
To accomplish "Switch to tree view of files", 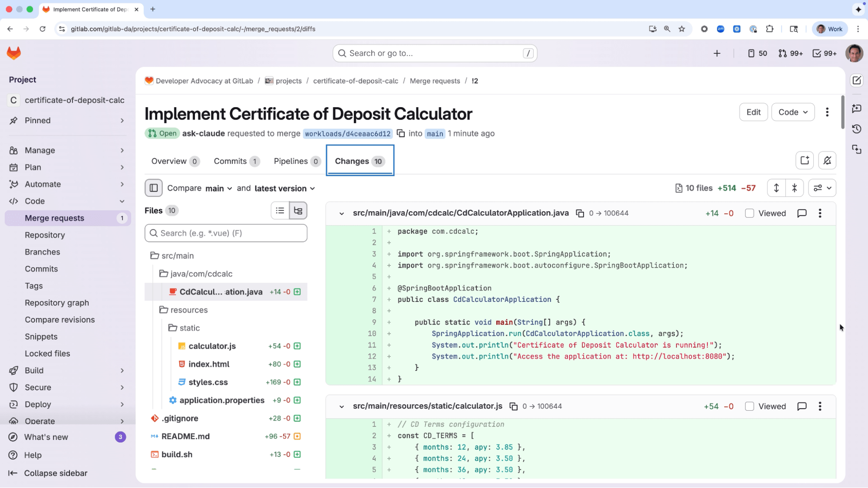I will (298, 211).
